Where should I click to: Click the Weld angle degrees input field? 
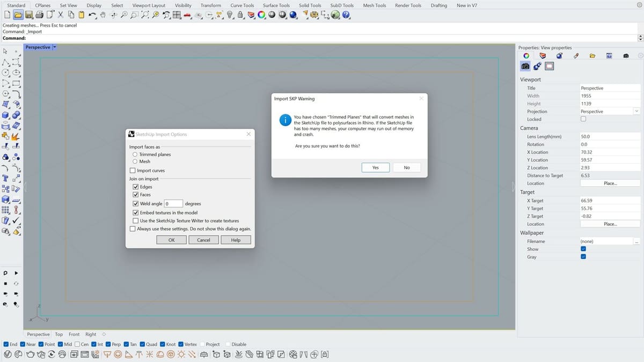pos(173,204)
